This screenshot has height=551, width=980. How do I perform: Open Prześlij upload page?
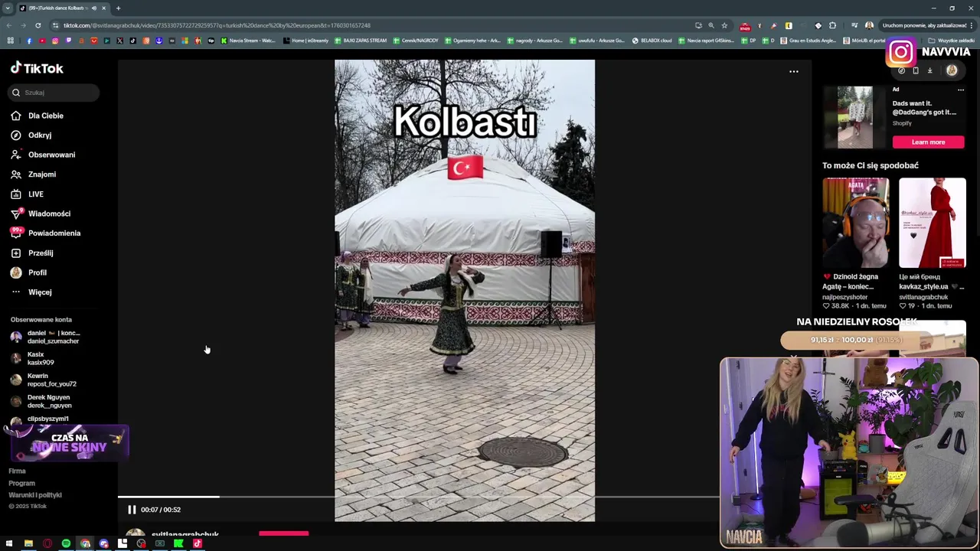[31, 253]
